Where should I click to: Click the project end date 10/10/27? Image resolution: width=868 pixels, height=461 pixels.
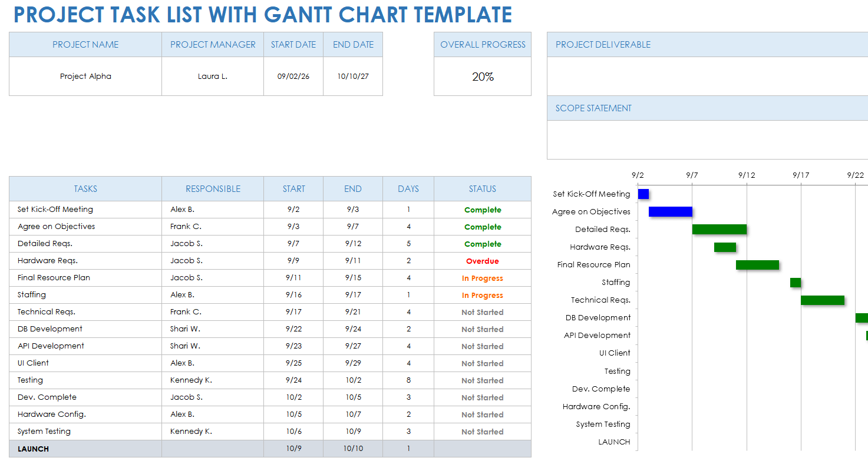[x=352, y=76]
